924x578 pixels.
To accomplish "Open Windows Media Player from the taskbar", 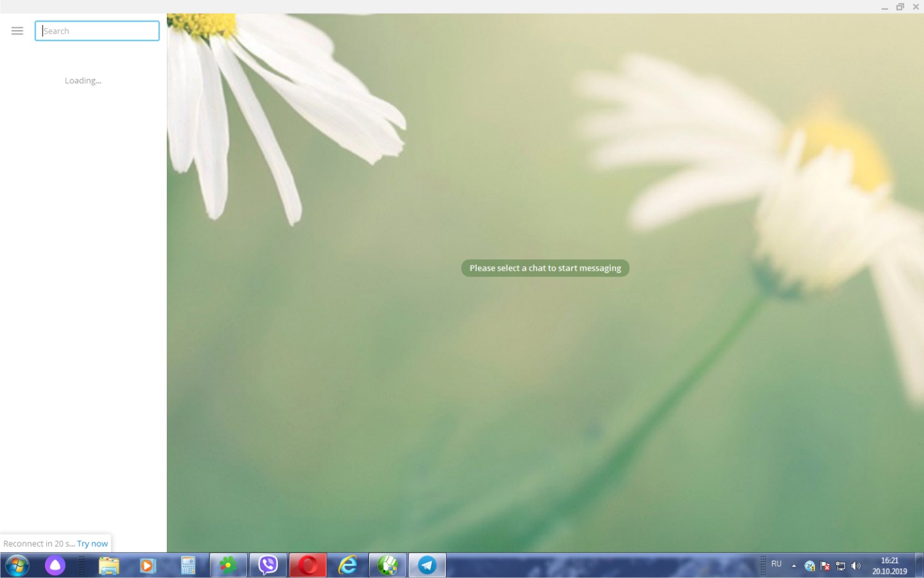I will (x=148, y=565).
